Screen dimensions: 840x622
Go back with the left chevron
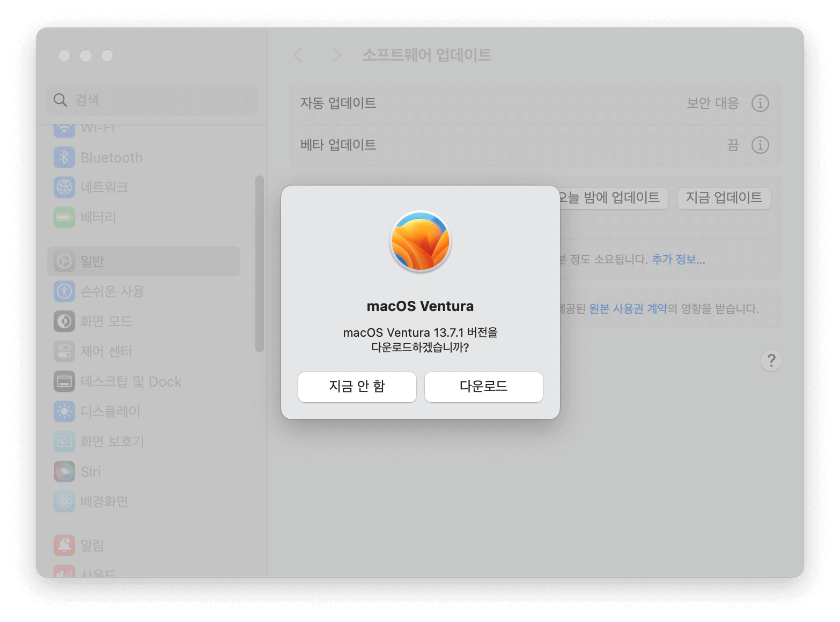[x=298, y=55]
